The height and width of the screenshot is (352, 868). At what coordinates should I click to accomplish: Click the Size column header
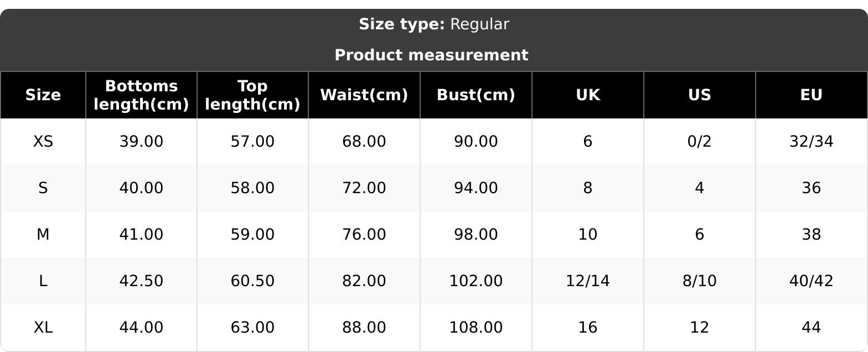[43, 95]
